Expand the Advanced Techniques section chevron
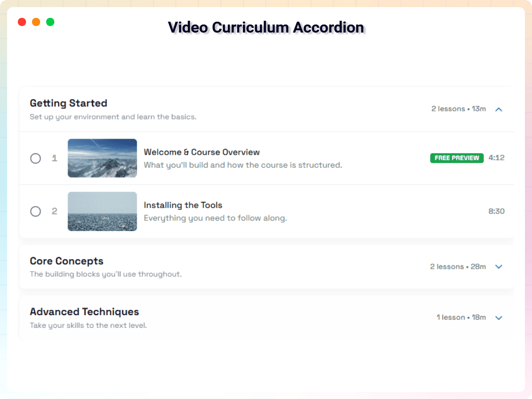 (499, 318)
